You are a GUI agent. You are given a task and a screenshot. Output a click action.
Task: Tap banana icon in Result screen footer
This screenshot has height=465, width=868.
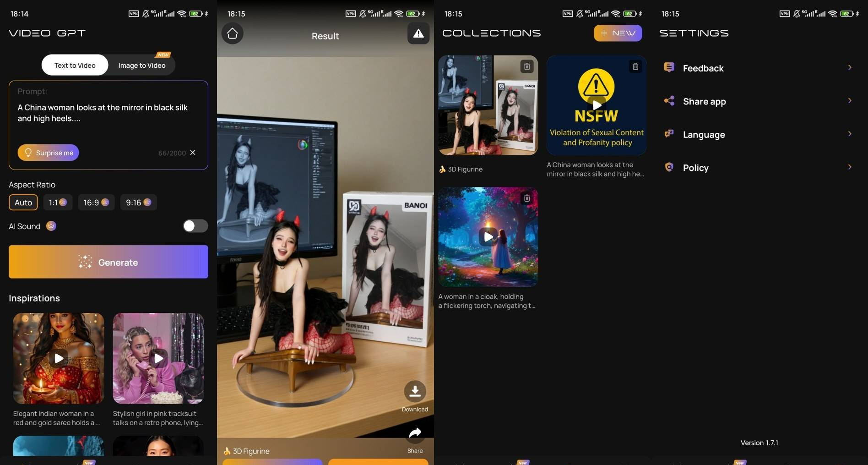[227, 451]
